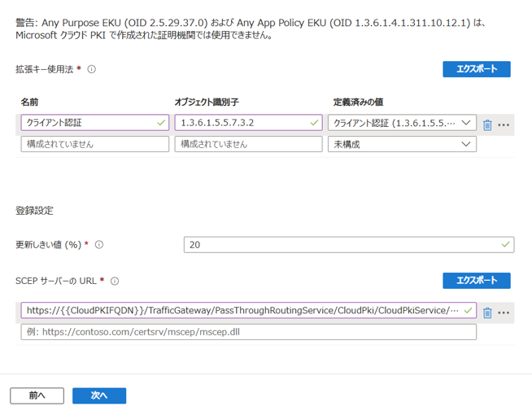Click empty オブジェクト識別子 field showing 構成されていません
532x415 pixels.
tap(248, 144)
